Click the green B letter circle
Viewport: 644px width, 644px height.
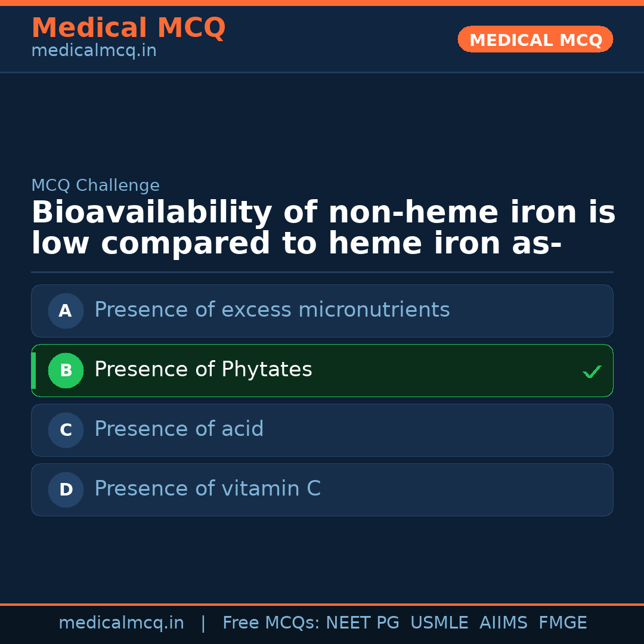pos(66,370)
